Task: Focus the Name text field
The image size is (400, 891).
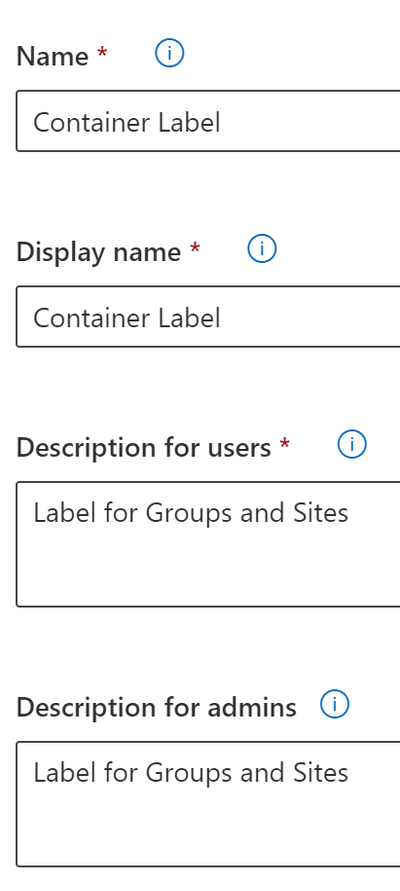Action: [x=208, y=121]
